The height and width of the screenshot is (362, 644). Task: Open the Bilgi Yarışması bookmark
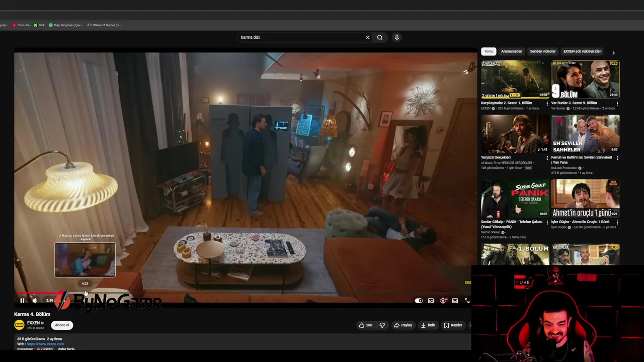pos(65,25)
